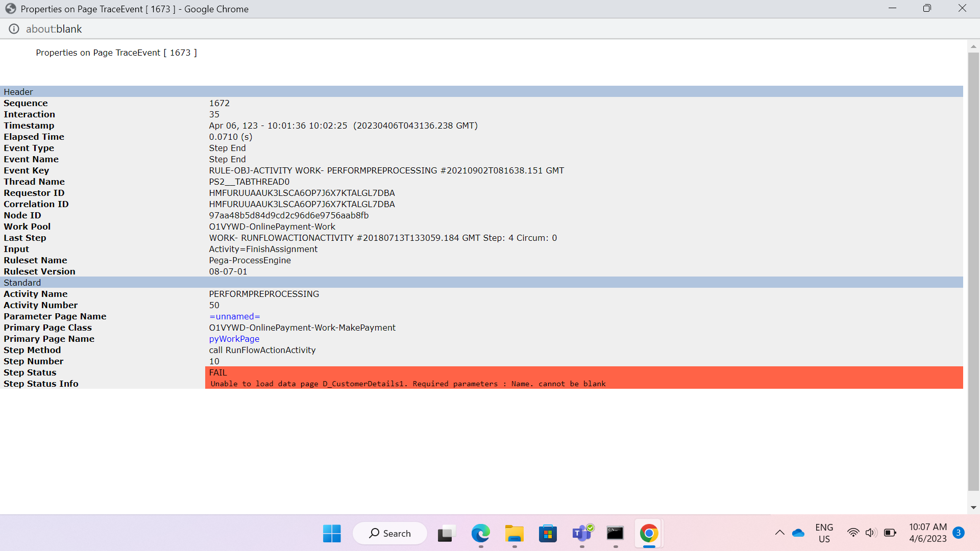
Task: Open Microsoft Store from the taskbar
Action: [x=548, y=534]
